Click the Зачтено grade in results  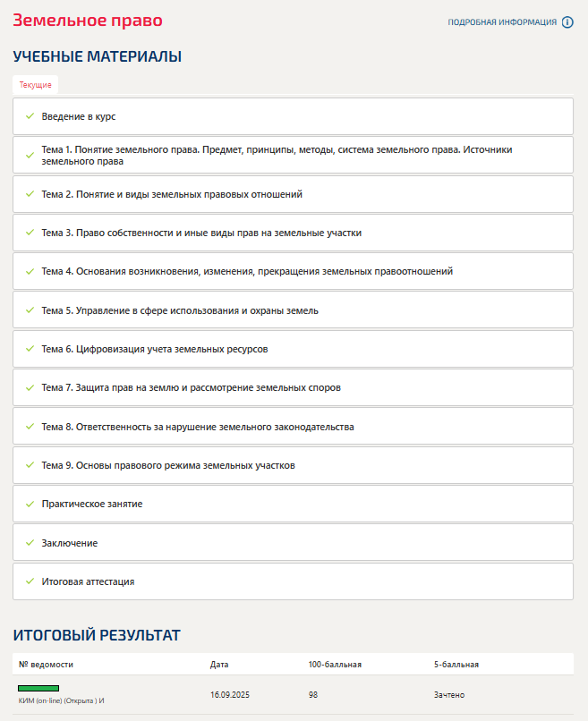pyautogui.click(x=449, y=695)
